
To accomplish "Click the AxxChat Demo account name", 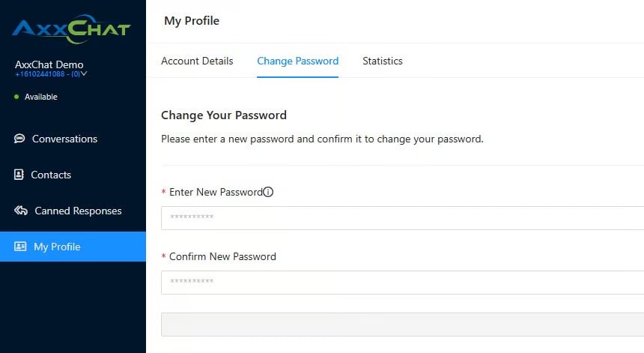I will tap(49, 64).
